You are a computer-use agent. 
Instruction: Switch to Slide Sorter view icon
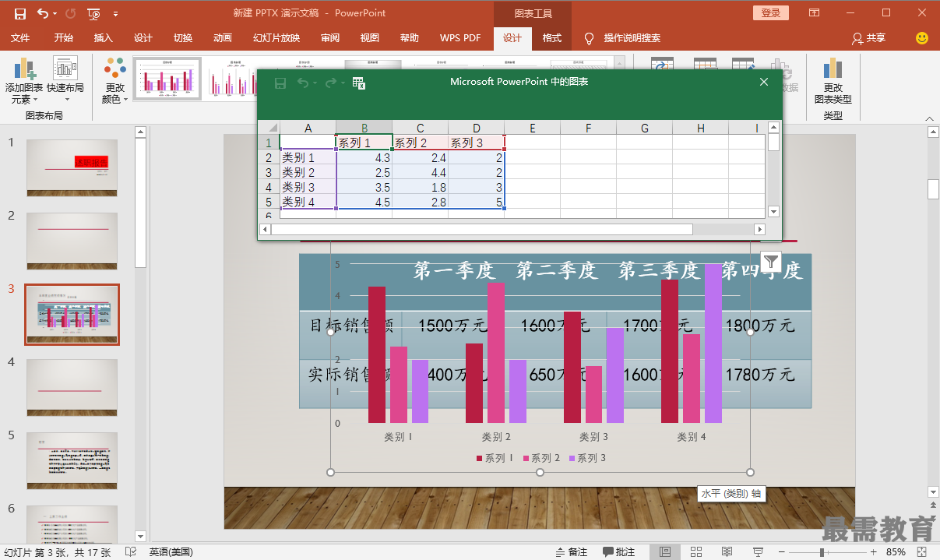(695, 551)
